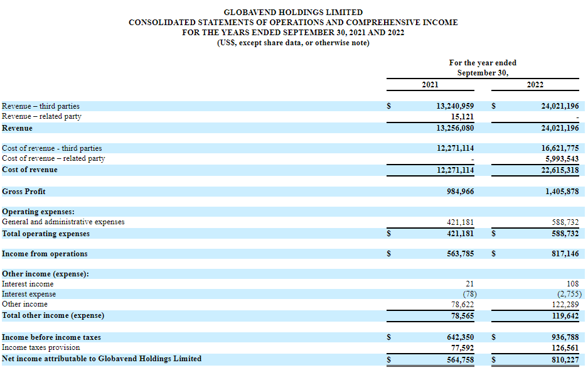Select total Revenue 13,256,080 for 2021

[x=455, y=128]
